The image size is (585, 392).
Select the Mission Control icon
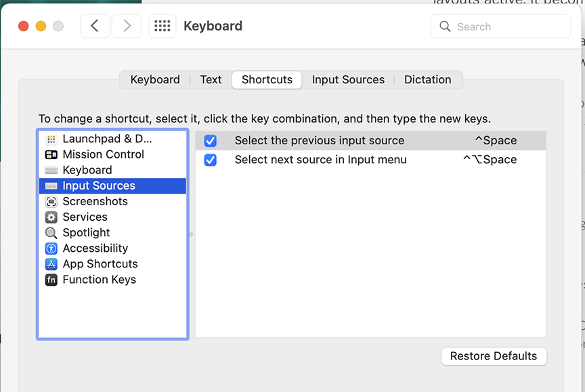[51, 154]
